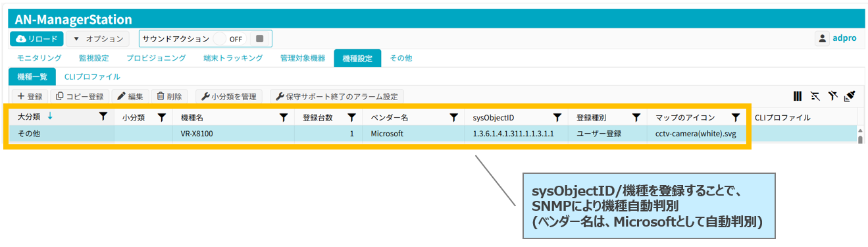
Task: Switch to the 管理対象機器 tab
Action: pos(303,58)
